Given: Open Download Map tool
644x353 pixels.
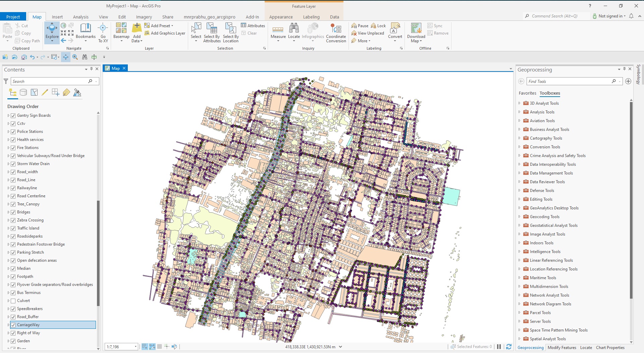Looking at the screenshot, I should click(416, 33).
